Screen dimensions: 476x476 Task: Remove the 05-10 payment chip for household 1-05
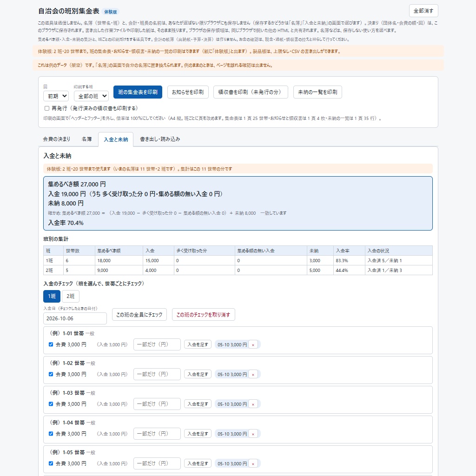coord(253,463)
